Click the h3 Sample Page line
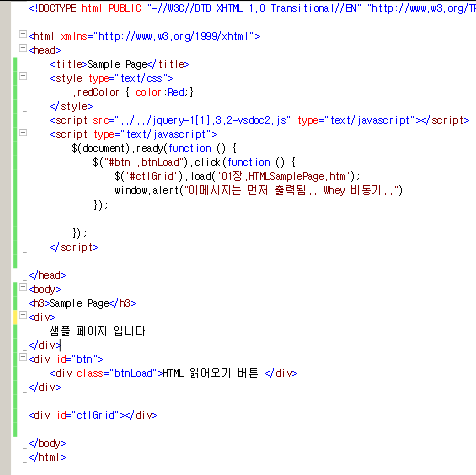Screen dimensions: 476x475 82,303
